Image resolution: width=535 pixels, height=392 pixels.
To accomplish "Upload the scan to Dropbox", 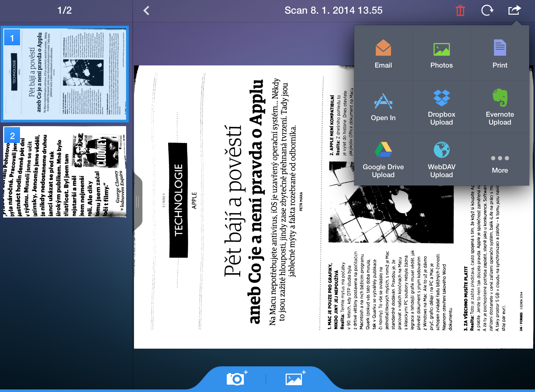I will 442,107.
